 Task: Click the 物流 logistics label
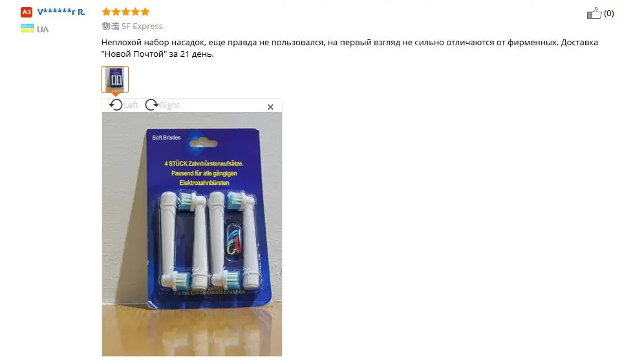[x=110, y=27]
